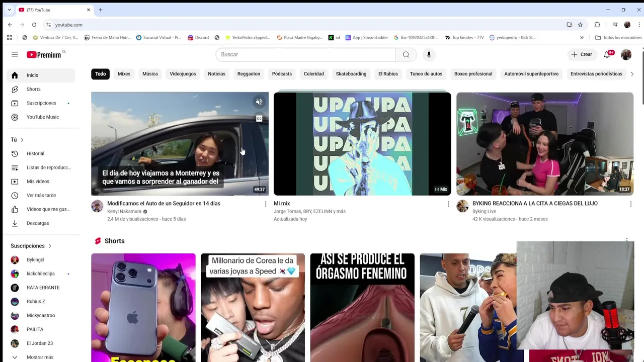Open a new browser tab
This screenshot has width=644, height=362.
pyautogui.click(x=100, y=10)
